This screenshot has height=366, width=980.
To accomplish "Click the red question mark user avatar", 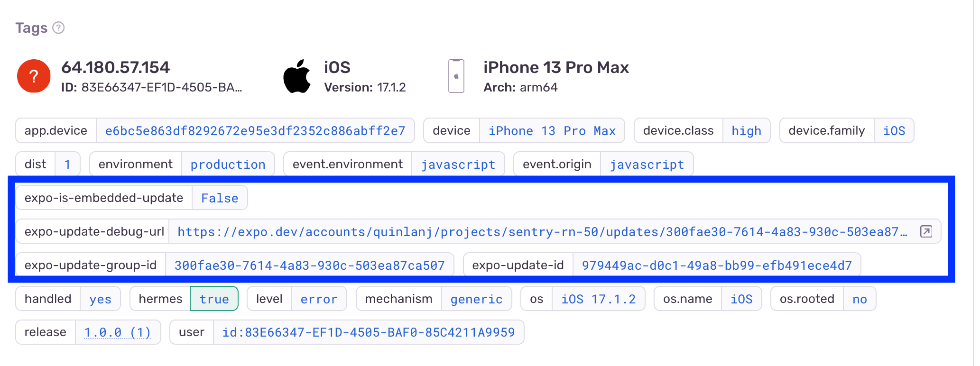I will [x=33, y=76].
